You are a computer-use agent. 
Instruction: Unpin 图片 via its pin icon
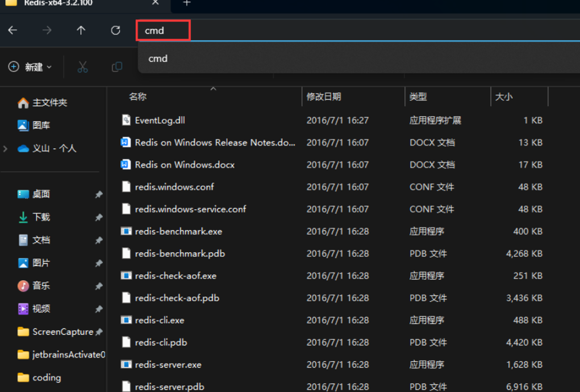click(x=99, y=263)
